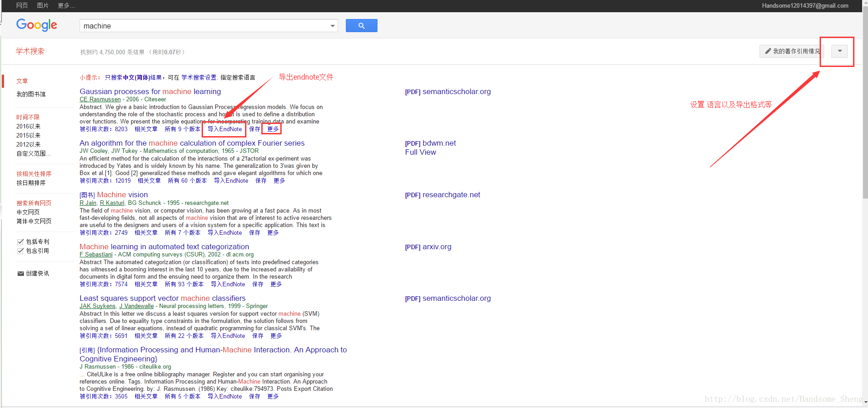Open 所有 60 个版本 link

coord(187,180)
